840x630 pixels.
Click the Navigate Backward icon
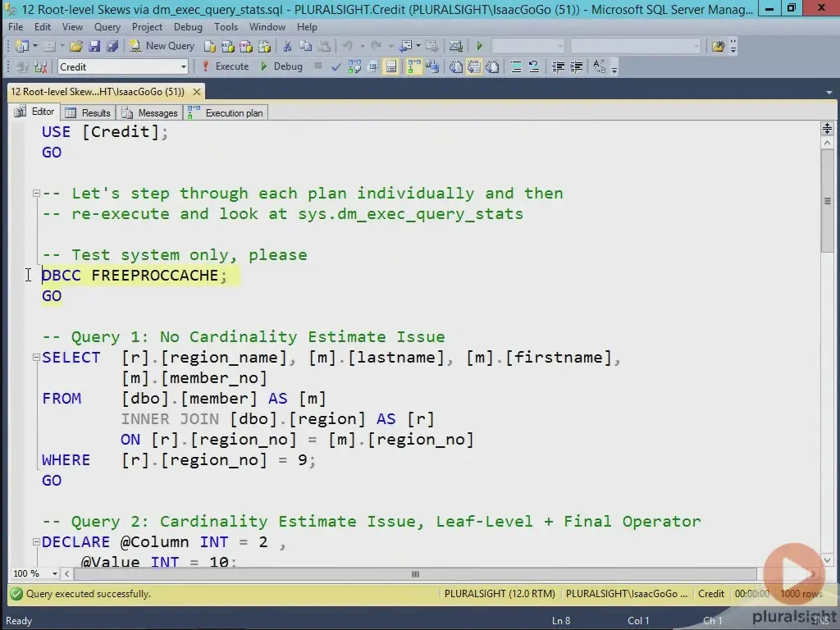pyautogui.click(x=406, y=46)
